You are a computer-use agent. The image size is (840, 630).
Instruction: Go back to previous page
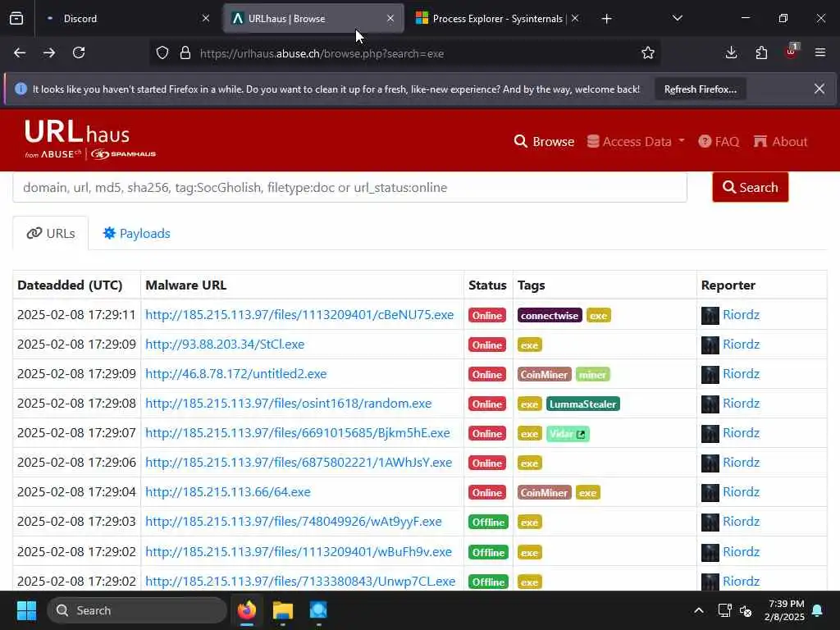(20, 53)
